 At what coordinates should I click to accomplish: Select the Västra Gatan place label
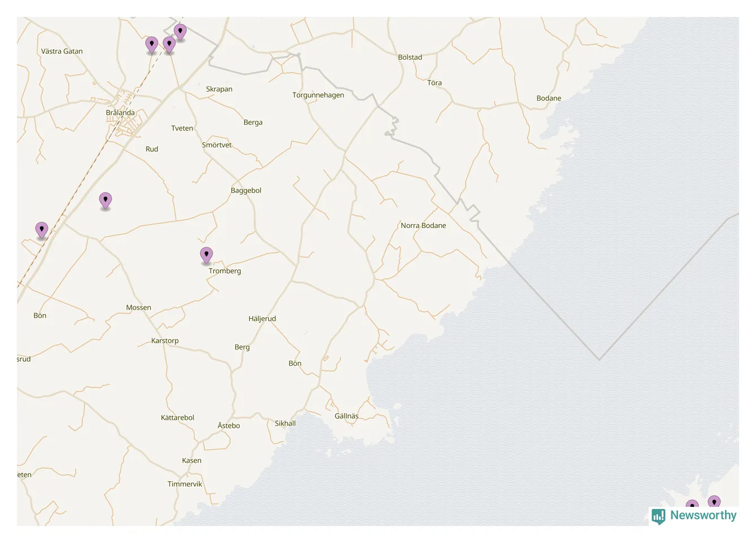pyautogui.click(x=62, y=51)
